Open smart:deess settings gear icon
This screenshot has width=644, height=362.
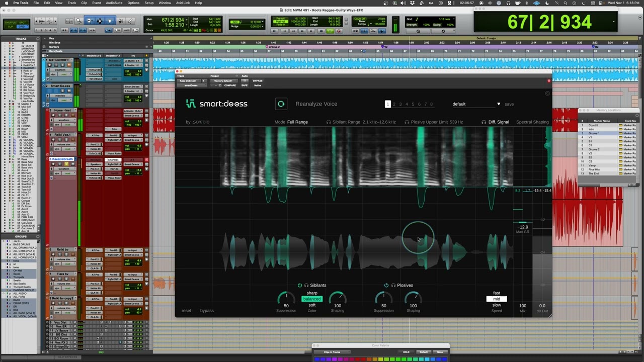click(548, 94)
